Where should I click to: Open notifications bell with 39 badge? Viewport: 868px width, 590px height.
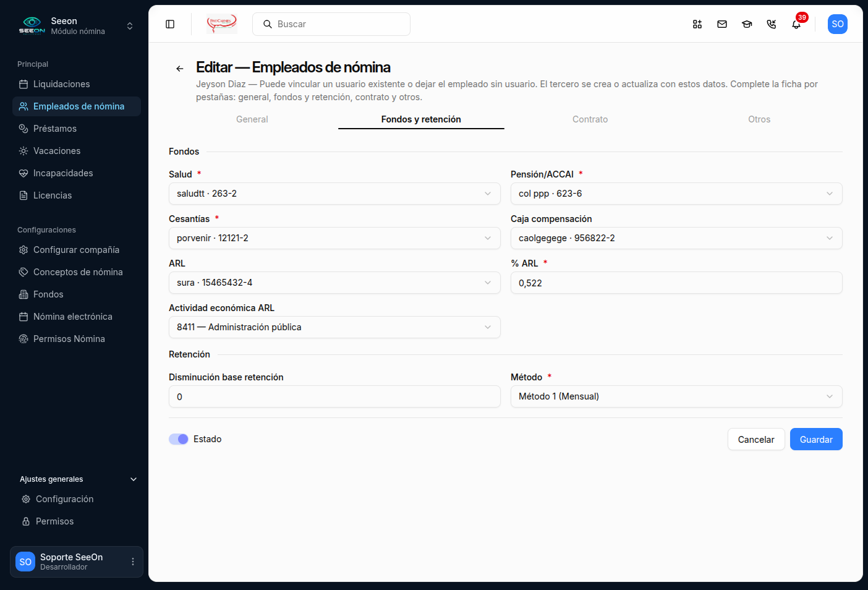[797, 24]
